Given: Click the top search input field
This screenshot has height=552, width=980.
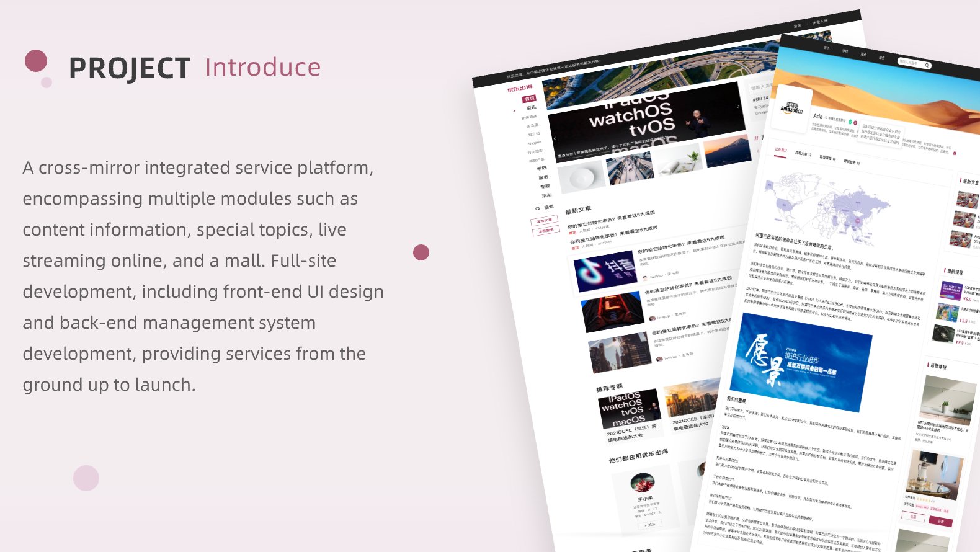Looking at the screenshot, I should coord(909,62).
